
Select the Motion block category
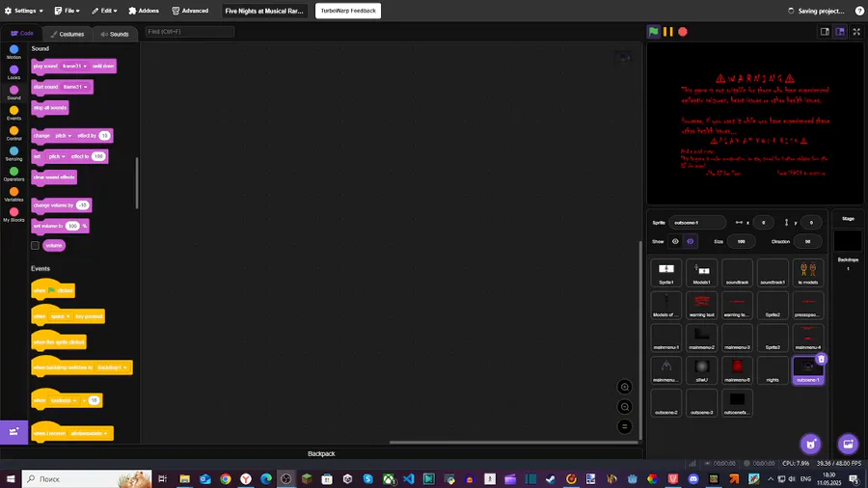click(x=14, y=52)
